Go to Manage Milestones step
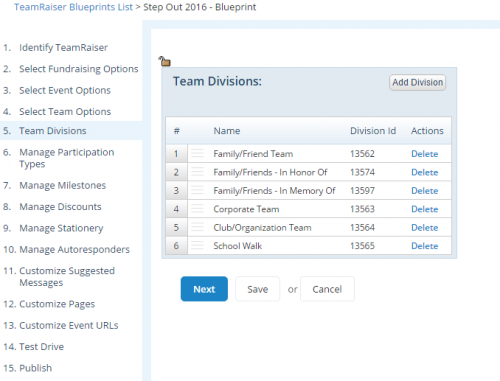500x381 pixels. point(62,185)
